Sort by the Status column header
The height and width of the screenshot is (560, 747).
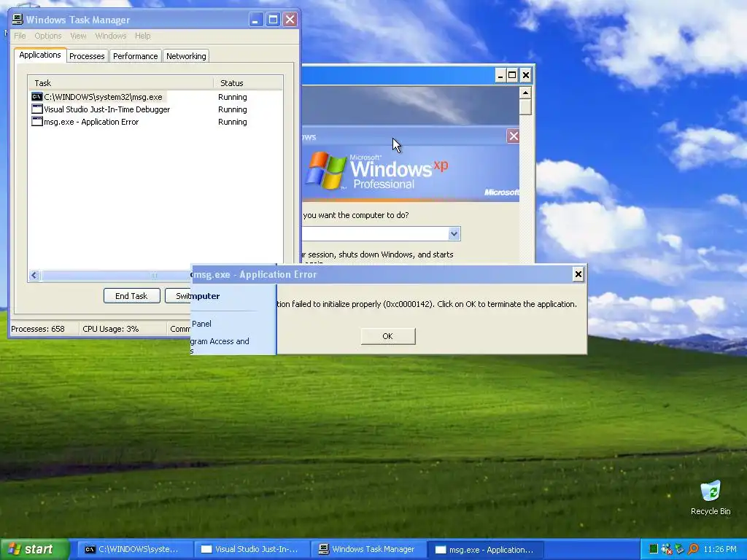[248, 83]
